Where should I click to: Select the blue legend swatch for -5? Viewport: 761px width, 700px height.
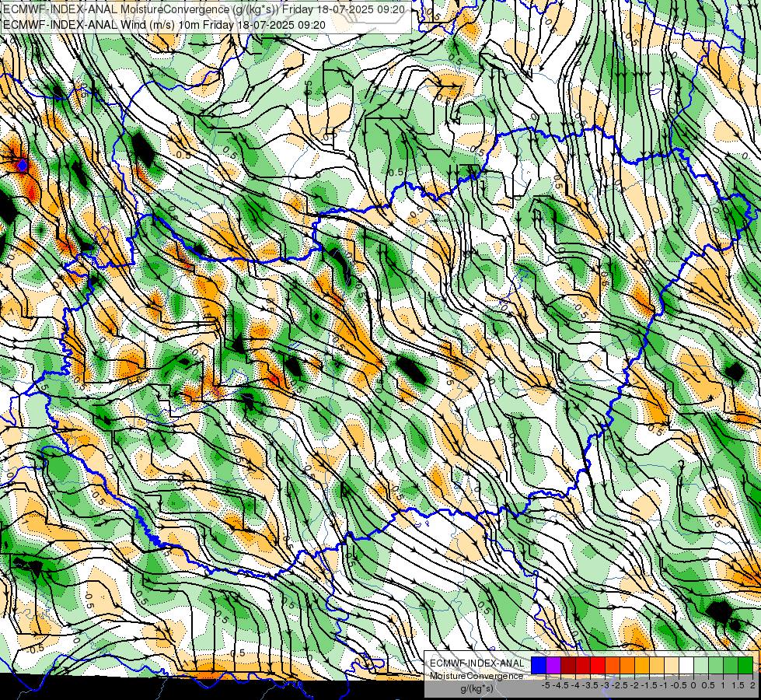(539, 665)
